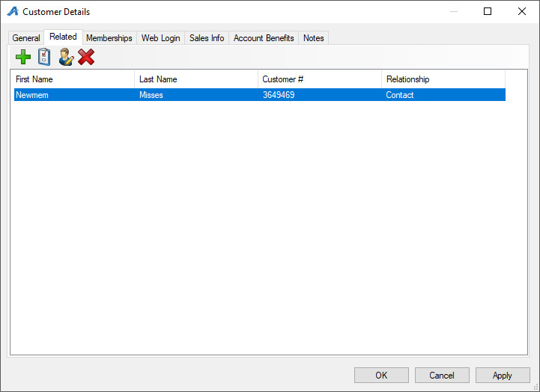Viewport: 540px width, 392px height.
Task: Click the green plus add related customer icon
Action: (23, 57)
